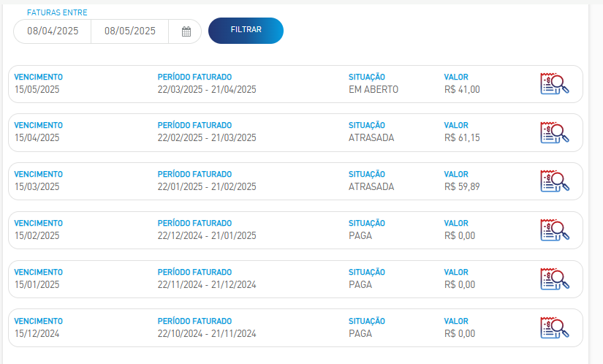Screen dimensions: 603x364
Task: Select invoice row for period 22/12/2024 - 21/01/2025
Action: click(x=295, y=230)
